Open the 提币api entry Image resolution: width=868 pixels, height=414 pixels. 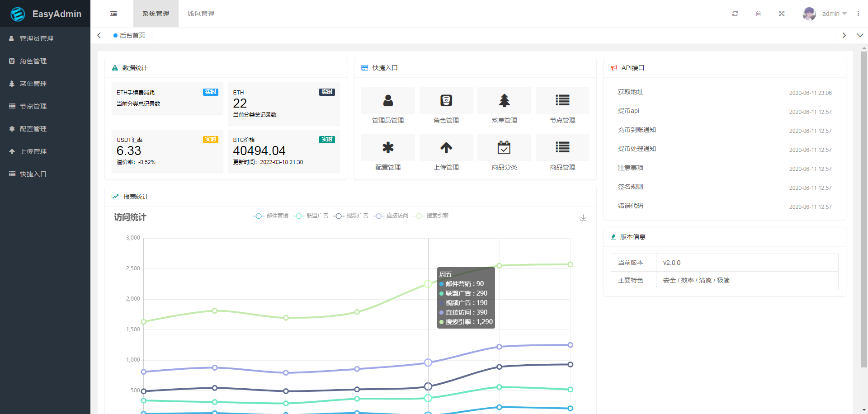628,111
